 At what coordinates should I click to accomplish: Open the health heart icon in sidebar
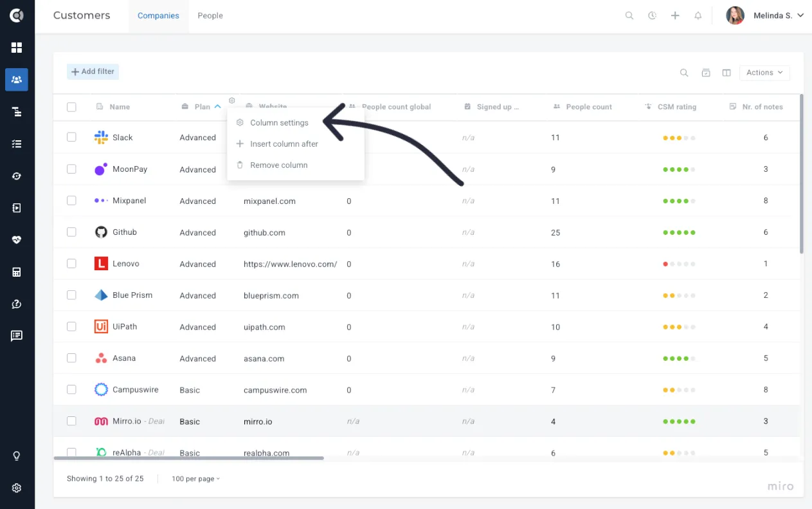17,240
